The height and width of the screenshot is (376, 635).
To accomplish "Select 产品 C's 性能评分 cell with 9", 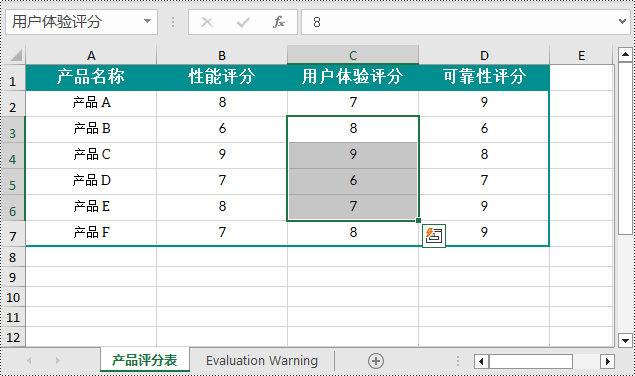I will pos(222,155).
